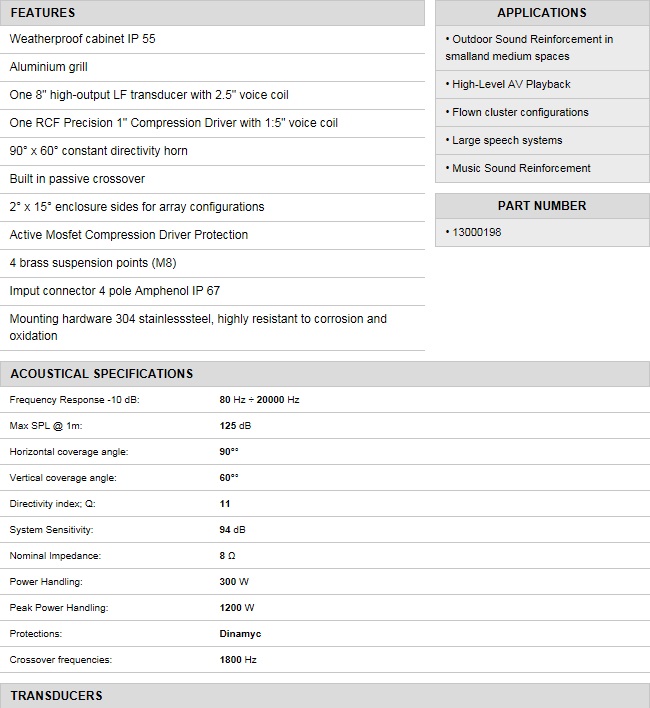Image resolution: width=650 pixels, height=708 pixels.
Task: Select the Max SPL value 125 dB
Action: click(x=235, y=426)
